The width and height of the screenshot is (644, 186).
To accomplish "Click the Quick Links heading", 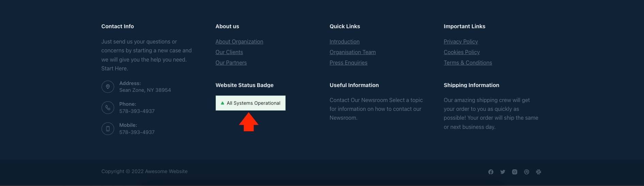I will pyautogui.click(x=345, y=26).
